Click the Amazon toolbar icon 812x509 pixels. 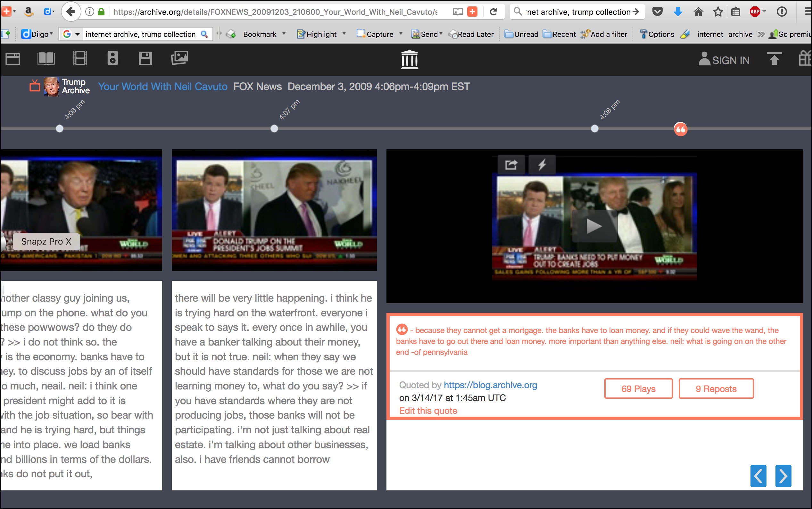pos(29,12)
